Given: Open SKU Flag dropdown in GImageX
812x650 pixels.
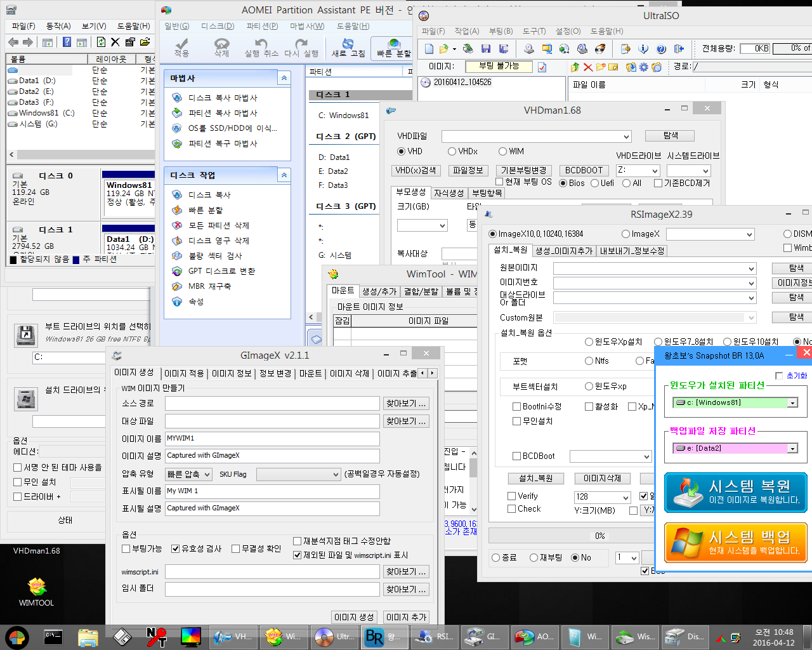Looking at the screenshot, I should tap(299, 474).
